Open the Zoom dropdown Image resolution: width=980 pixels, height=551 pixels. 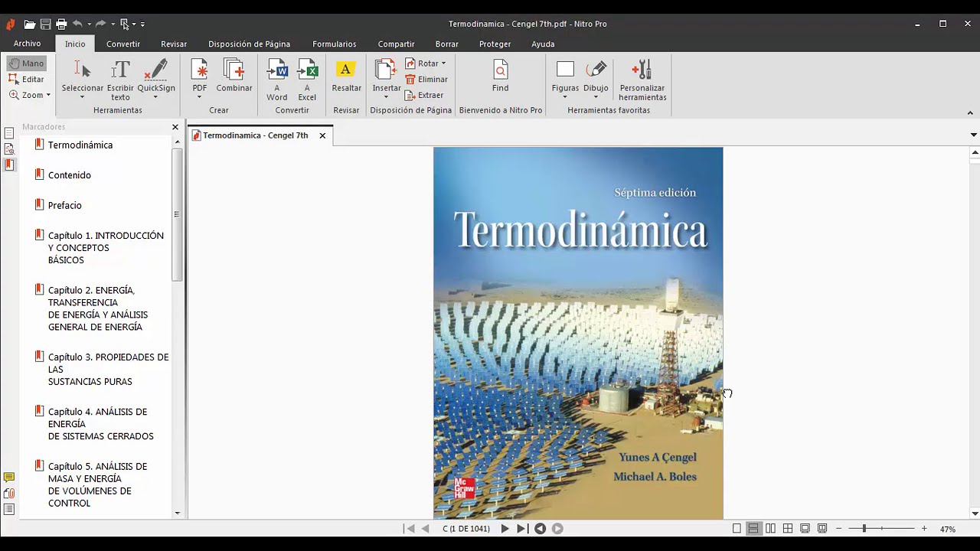[30, 95]
